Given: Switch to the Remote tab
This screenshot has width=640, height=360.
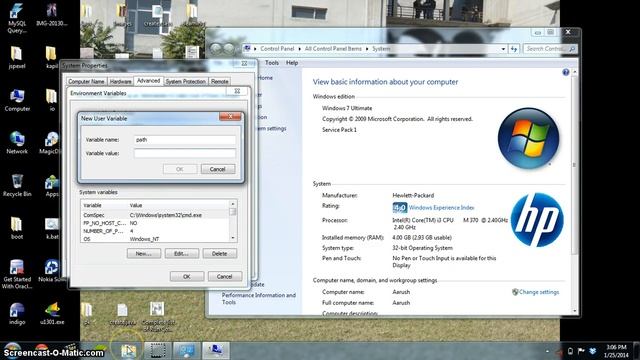Looking at the screenshot, I should [220, 82].
